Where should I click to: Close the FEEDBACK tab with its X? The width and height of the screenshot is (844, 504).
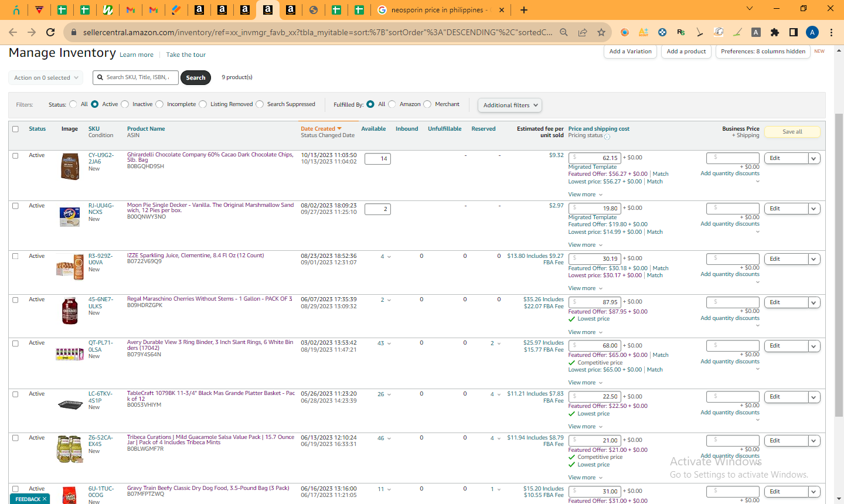tap(45, 499)
